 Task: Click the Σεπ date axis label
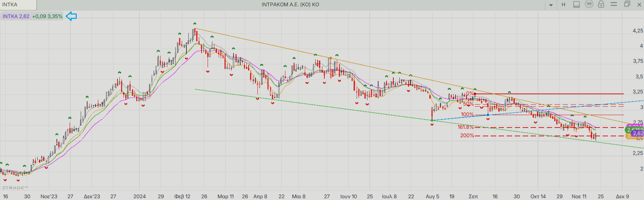coord(473,196)
